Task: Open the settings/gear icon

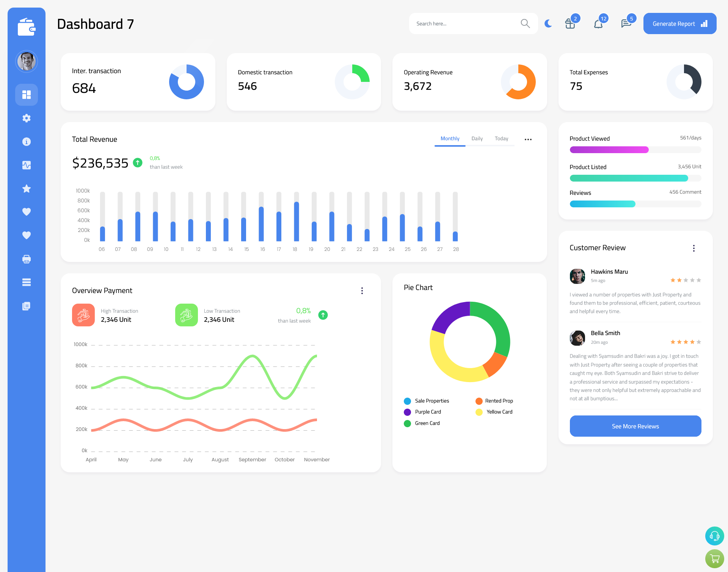Action: [27, 118]
